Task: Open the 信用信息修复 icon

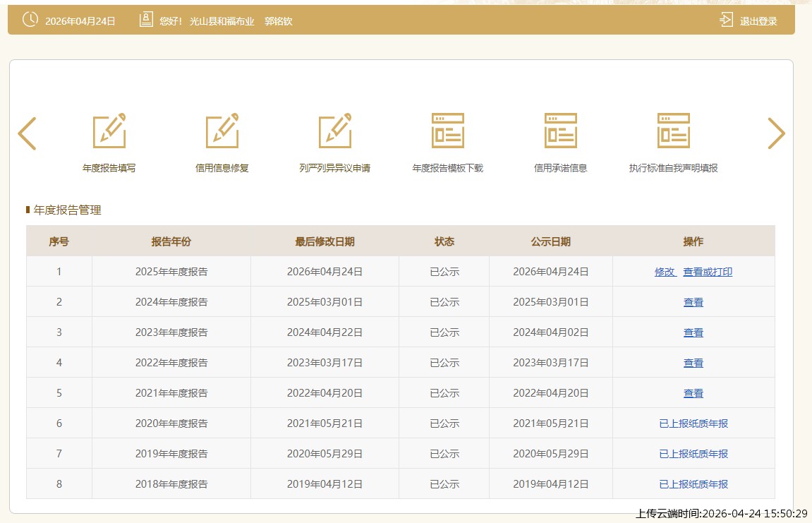Action: (222, 131)
